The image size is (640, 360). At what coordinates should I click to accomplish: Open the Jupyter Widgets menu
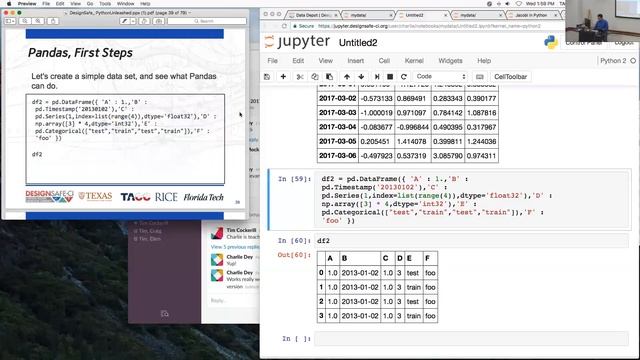450,61
